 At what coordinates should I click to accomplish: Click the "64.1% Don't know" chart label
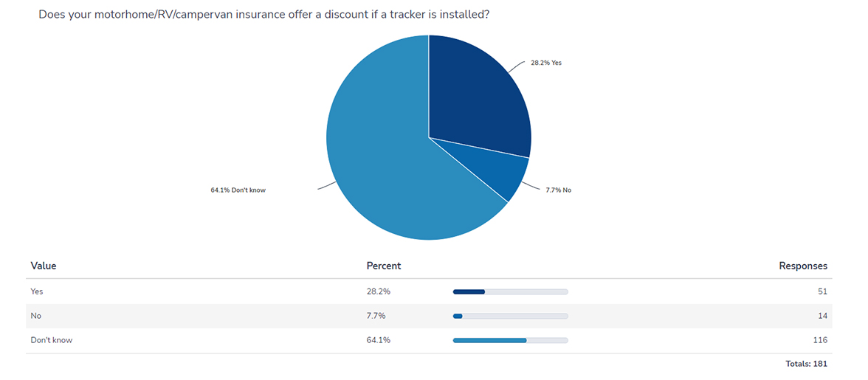pyautogui.click(x=238, y=190)
